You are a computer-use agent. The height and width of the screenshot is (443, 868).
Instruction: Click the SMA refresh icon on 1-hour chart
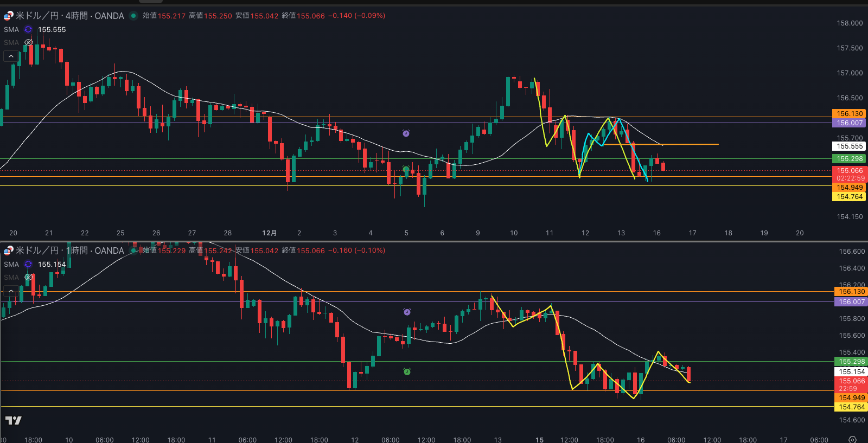pos(28,265)
